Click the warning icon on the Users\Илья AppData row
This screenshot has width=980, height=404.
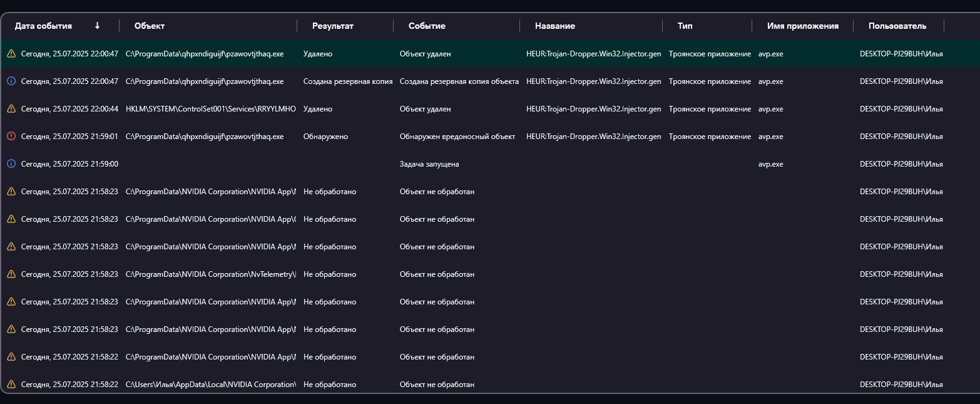coord(11,385)
